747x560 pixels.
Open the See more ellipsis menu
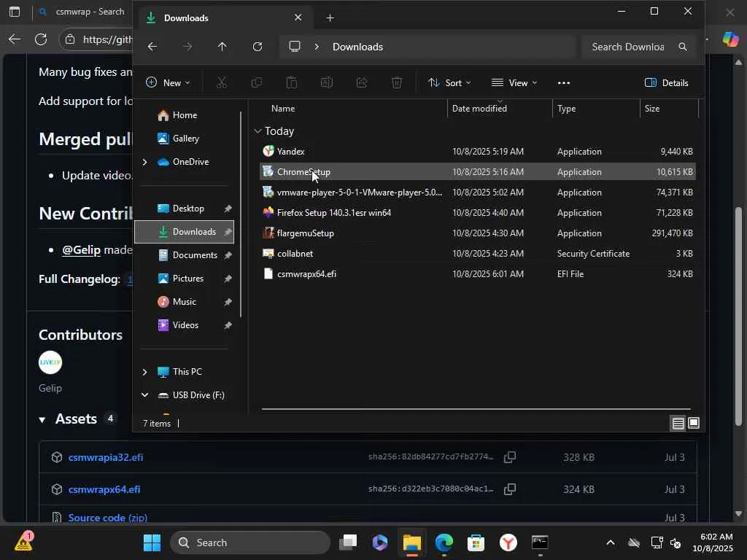564,83
